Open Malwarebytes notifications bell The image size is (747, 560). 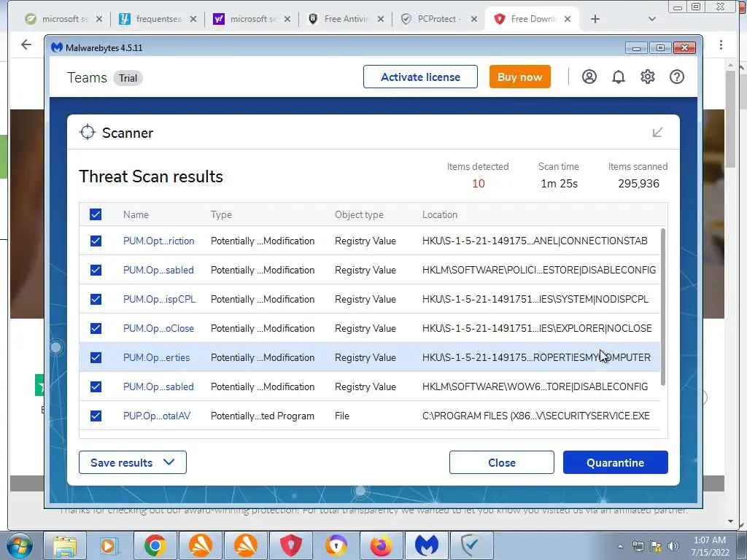(x=619, y=77)
